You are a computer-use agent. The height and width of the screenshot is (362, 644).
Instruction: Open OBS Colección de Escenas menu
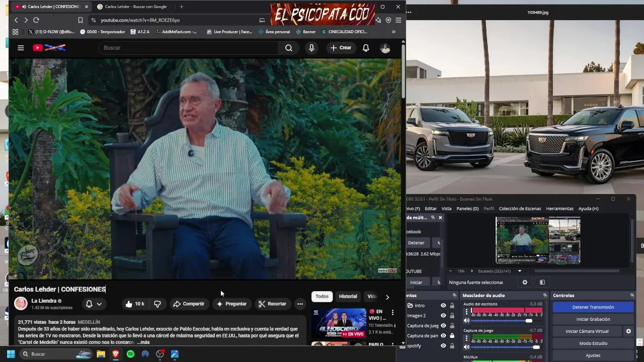[x=520, y=209]
